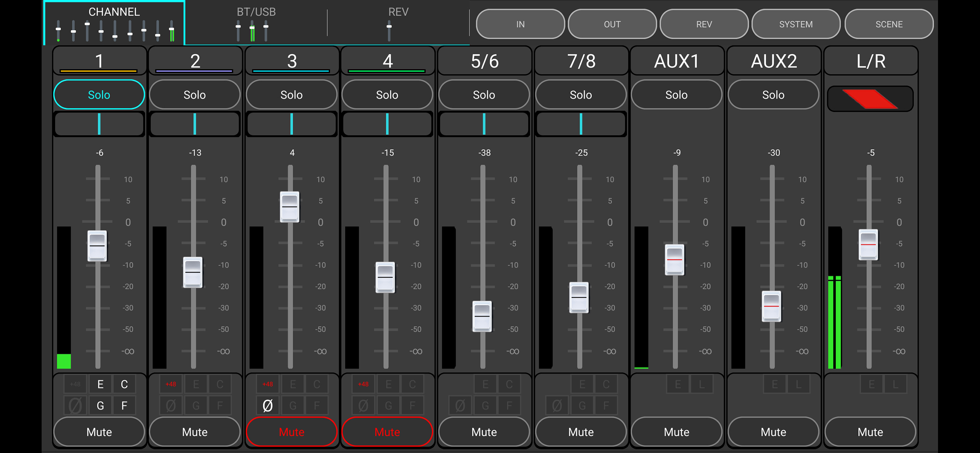Image resolution: width=980 pixels, height=453 pixels.
Task: Enable Solo on channel 2
Action: (195, 94)
